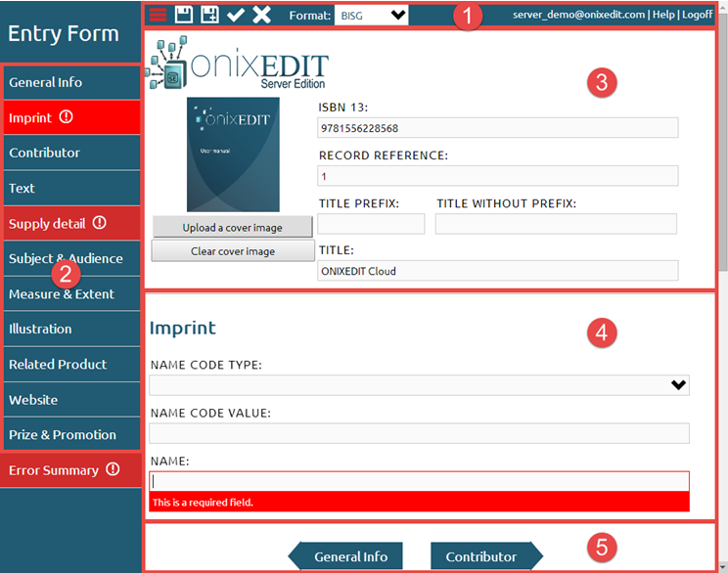Viewport: 728px width, 573px height.
Task: Click the Title Without Prefix input field
Action: point(556,224)
